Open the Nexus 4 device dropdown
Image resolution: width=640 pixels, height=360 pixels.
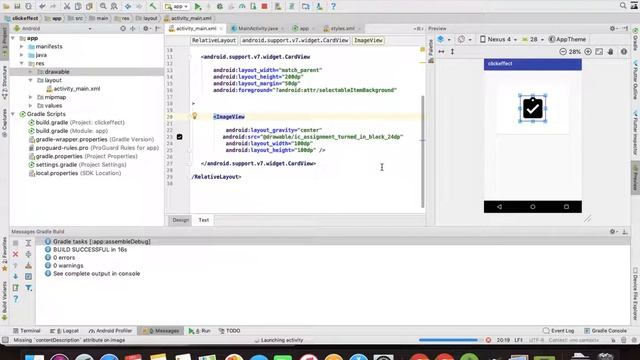click(x=498, y=39)
